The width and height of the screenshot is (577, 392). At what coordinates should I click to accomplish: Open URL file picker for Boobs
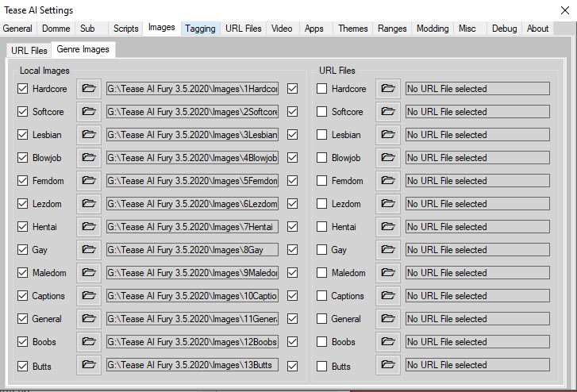click(x=388, y=341)
